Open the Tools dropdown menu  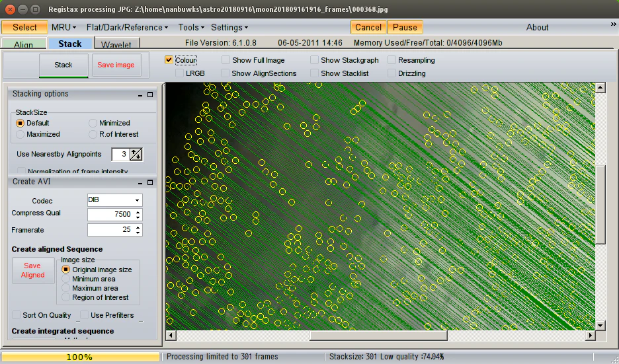[191, 27]
